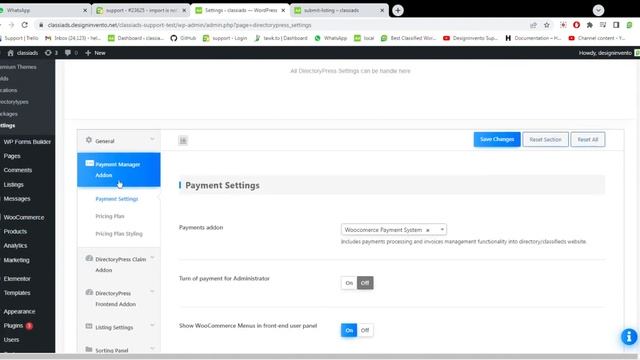Image resolution: width=640 pixels, height=360 pixels.
Task: Click the Reset All button
Action: 587,139
